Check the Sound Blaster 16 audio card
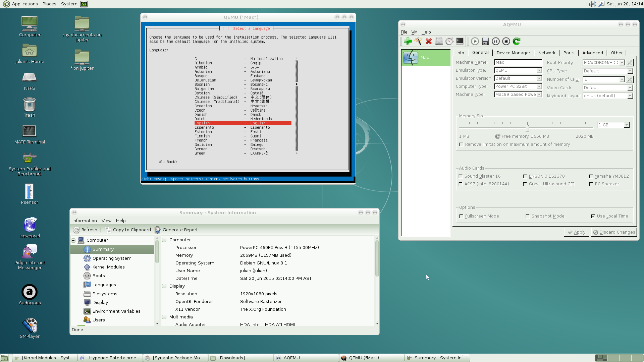644x362 pixels. coord(461,176)
